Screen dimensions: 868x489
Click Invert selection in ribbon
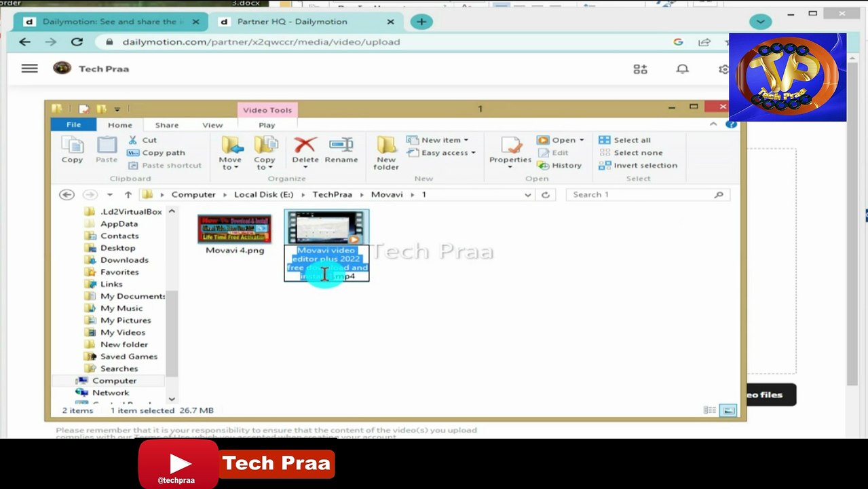pos(638,165)
